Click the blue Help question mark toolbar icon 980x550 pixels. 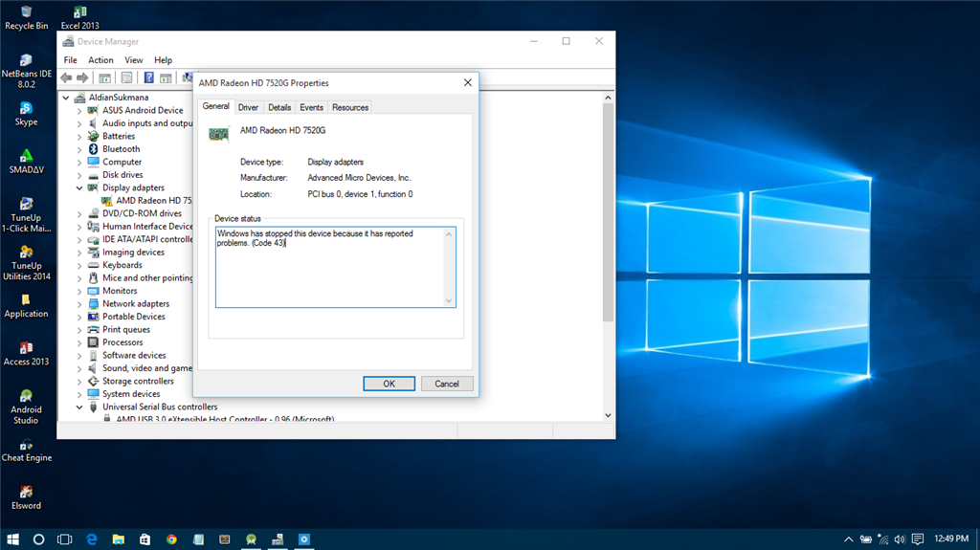[148, 77]
